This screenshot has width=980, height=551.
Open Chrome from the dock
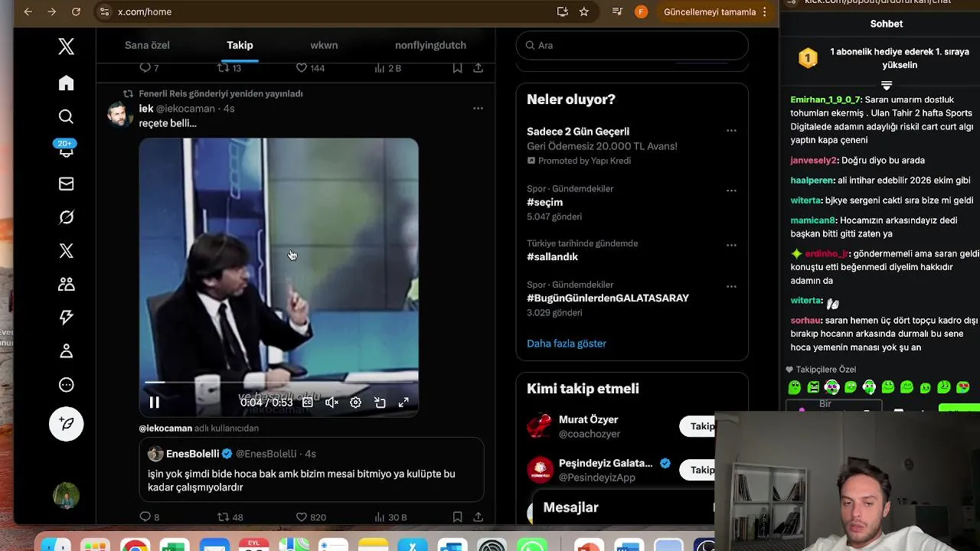pyautogui.click(x=135, y=546)
